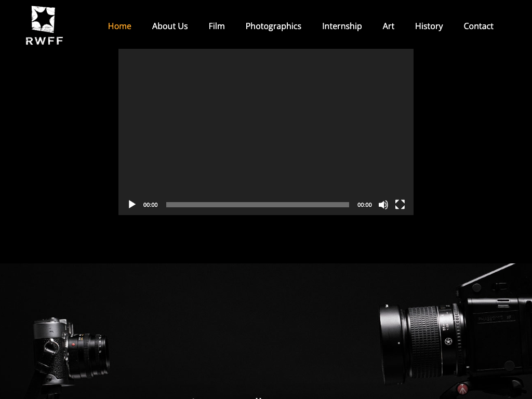This screenshot has width=532, height=399.
Task: Click the RWFF logo
Action: (x=44, y=25)
